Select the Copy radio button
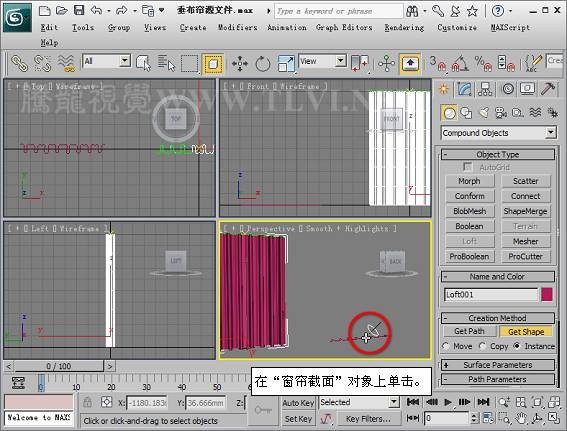This screenshot has height=431, width=567. [482, 346]
